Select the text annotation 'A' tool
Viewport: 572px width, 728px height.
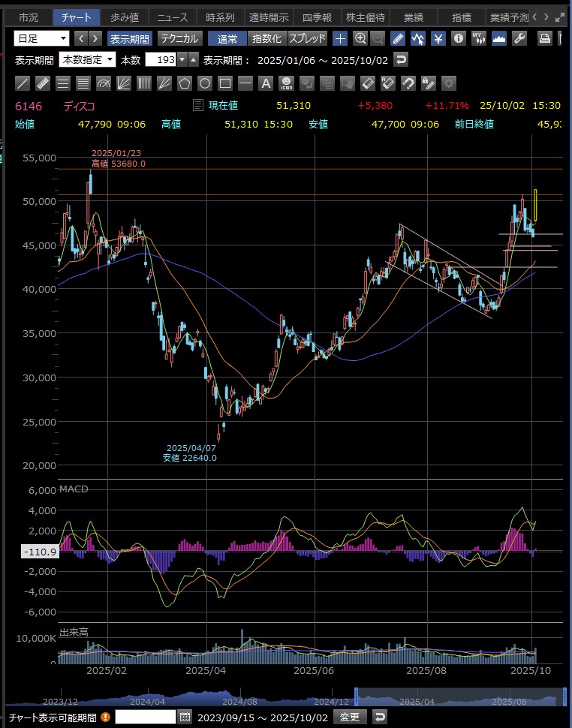pos(264,83)
